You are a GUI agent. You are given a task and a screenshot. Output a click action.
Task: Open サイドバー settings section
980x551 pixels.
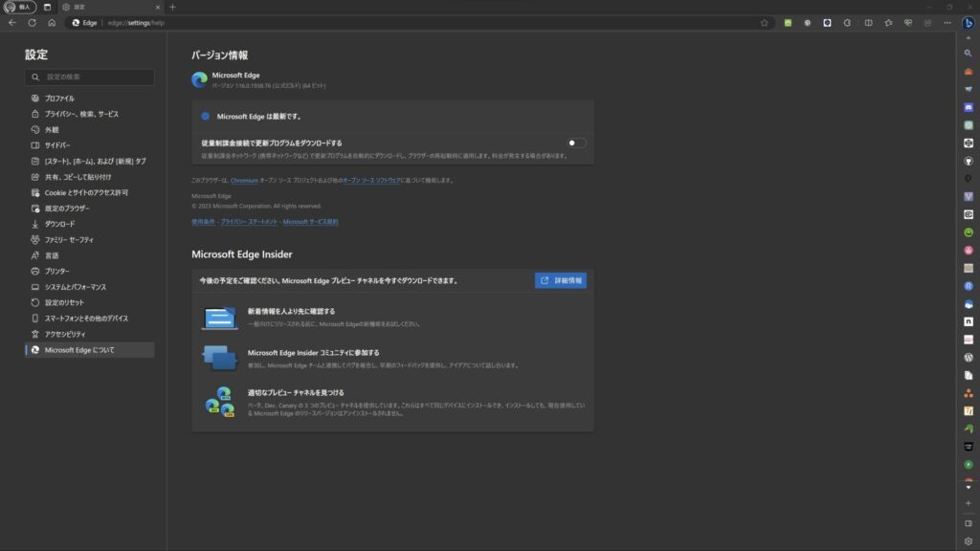89,145
